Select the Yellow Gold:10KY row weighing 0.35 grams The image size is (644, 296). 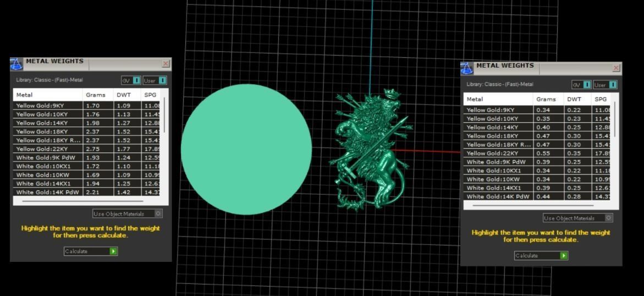537,118
